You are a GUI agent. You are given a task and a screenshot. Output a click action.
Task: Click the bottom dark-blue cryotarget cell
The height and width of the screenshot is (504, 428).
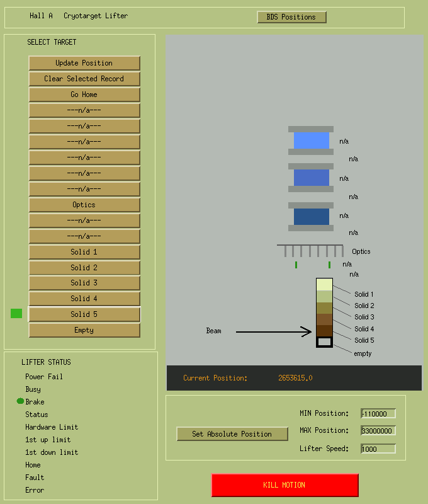coord(311,217)
